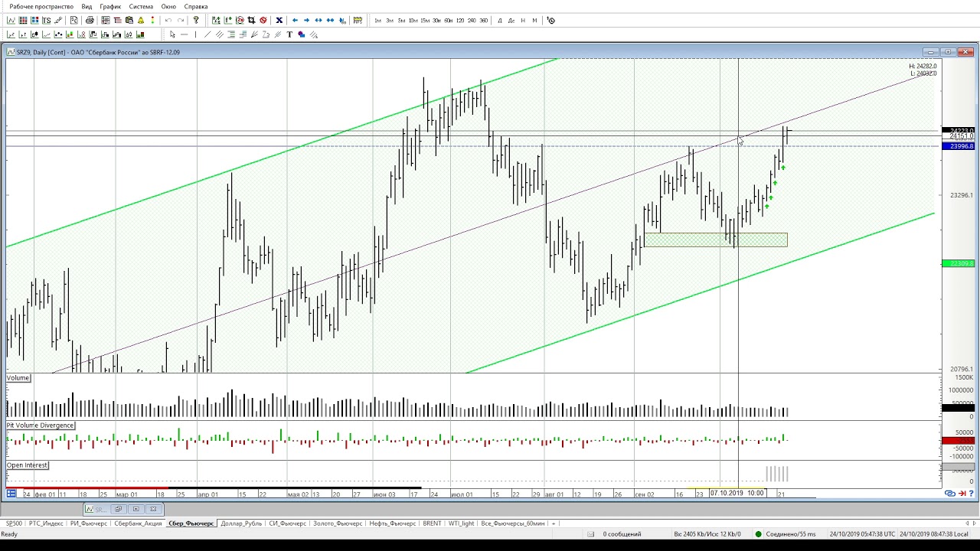
Task: Click the bold X delete icon
Action: click(279, 20)
